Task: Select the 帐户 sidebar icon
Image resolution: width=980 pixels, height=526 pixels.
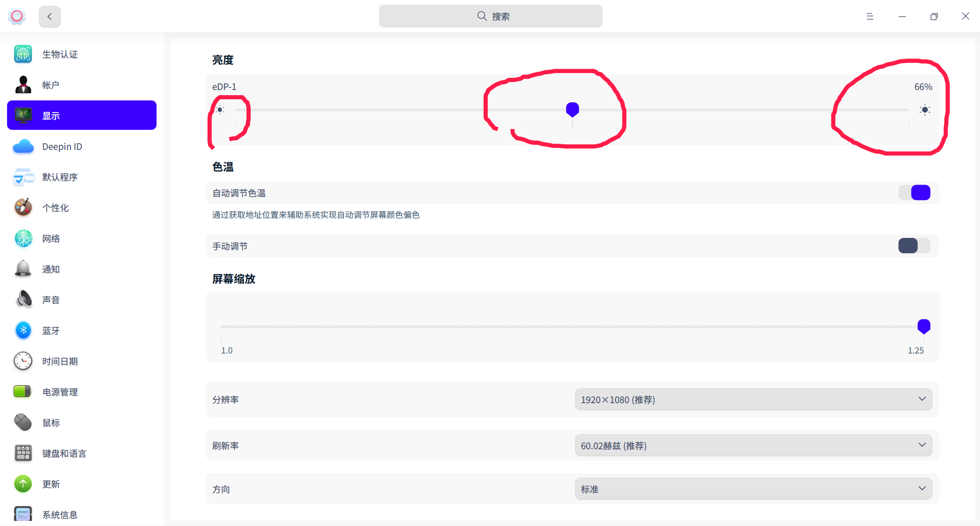Action: 51,85
